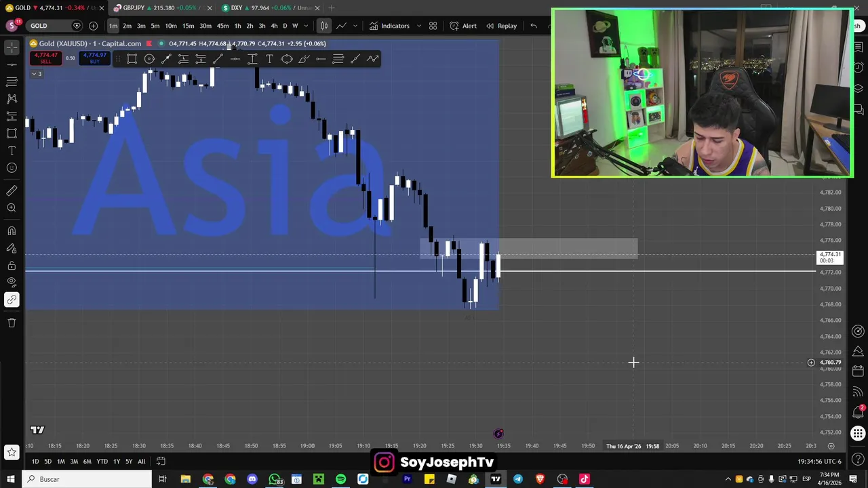Select the 1D date range
Viewport: 868px width, 488px height.
coord(35,462)
